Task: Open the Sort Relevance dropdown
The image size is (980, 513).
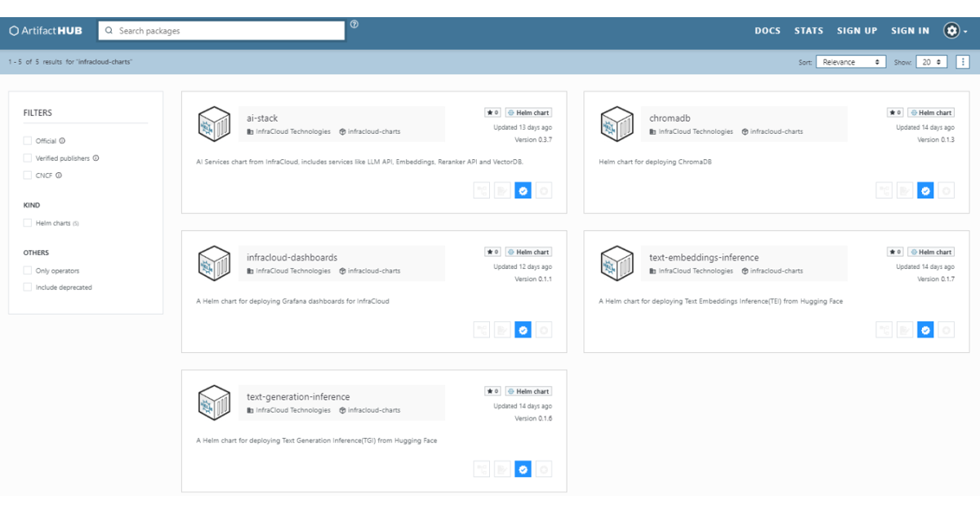Action: (851, 61)
